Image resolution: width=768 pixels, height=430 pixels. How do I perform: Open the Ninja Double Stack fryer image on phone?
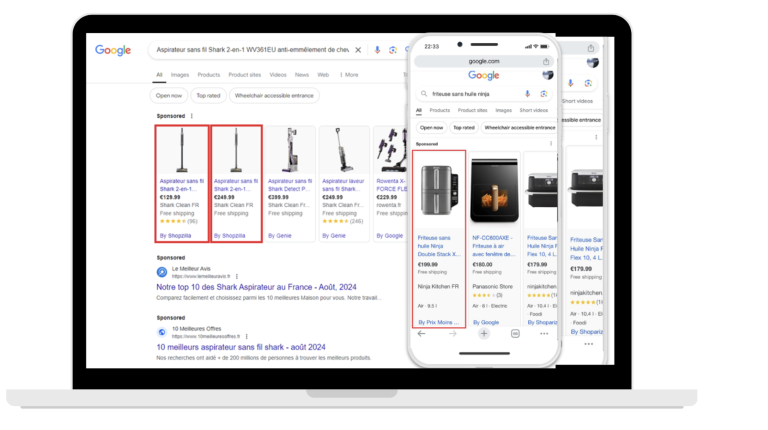(439, 190)
